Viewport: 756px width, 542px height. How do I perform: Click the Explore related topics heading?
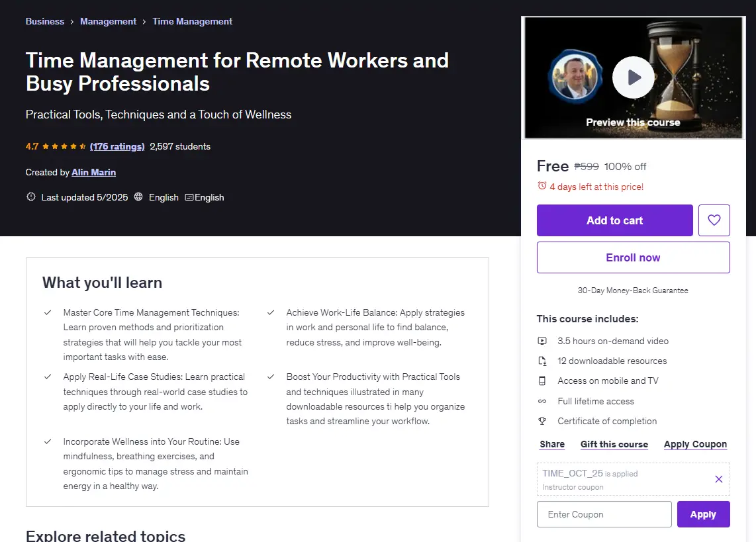(106, 535)
